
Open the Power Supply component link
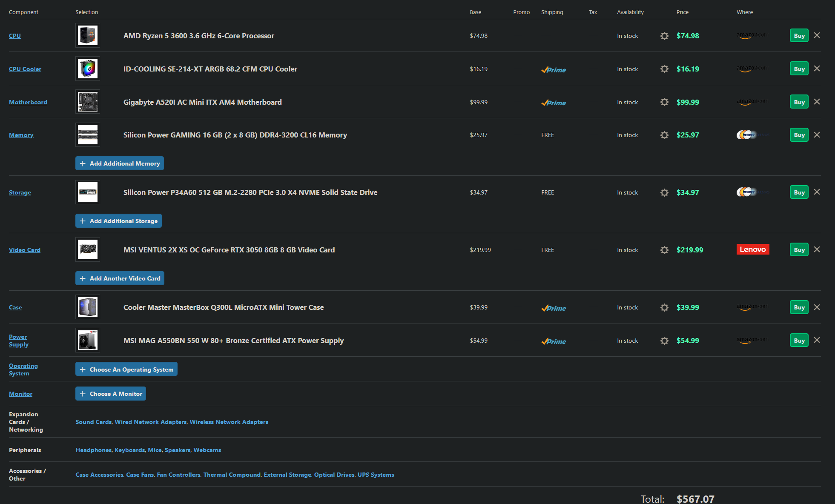(x=19, y=341)
